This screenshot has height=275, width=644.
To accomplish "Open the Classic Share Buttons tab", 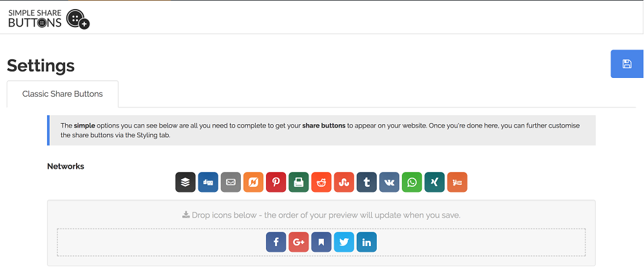I will click(62, 94).
